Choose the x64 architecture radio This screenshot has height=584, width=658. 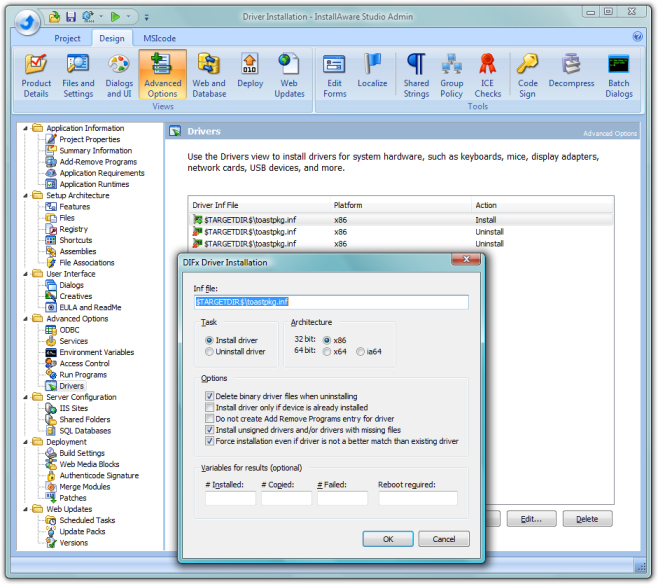point(326,352)
